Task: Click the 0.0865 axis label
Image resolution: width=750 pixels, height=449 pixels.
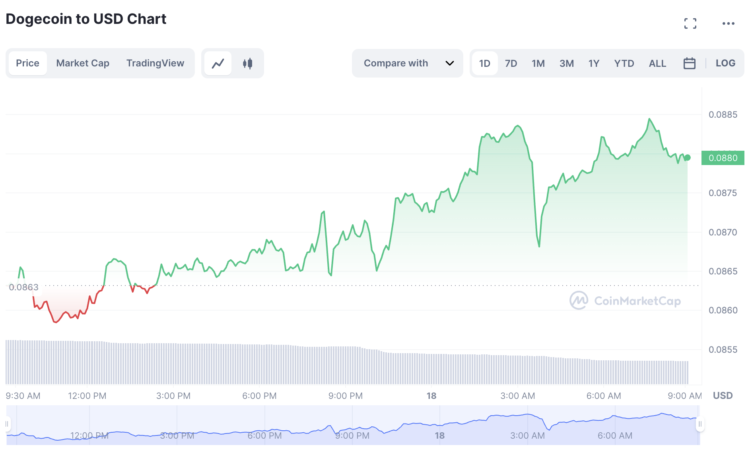Action: tap(723, 271)
